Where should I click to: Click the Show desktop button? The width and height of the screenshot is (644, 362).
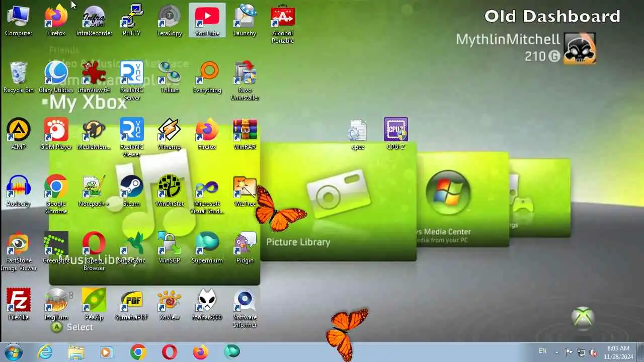640,352
